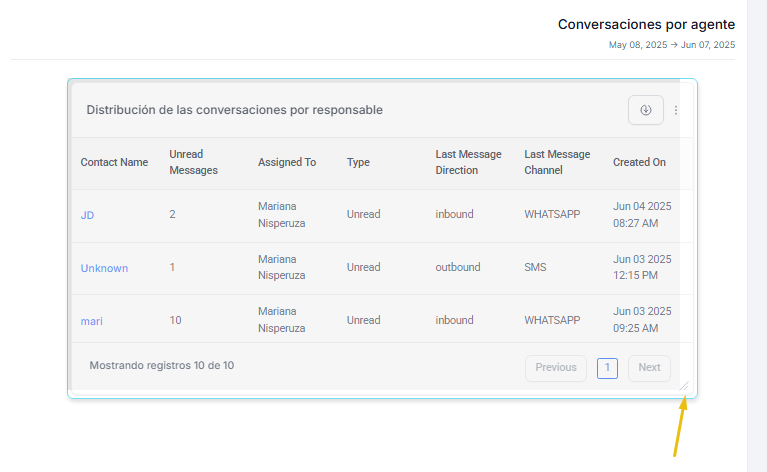Sort by Assigned To column header

tap(287, 162)
